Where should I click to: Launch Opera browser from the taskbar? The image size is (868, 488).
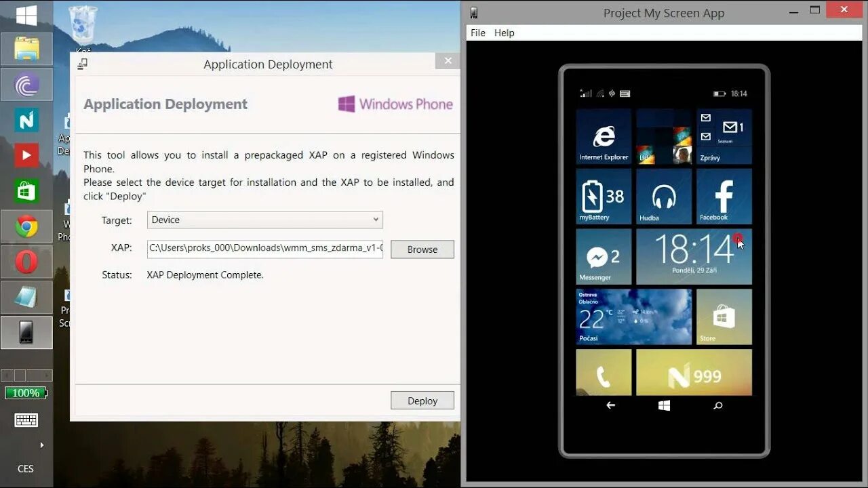[26, 262]
